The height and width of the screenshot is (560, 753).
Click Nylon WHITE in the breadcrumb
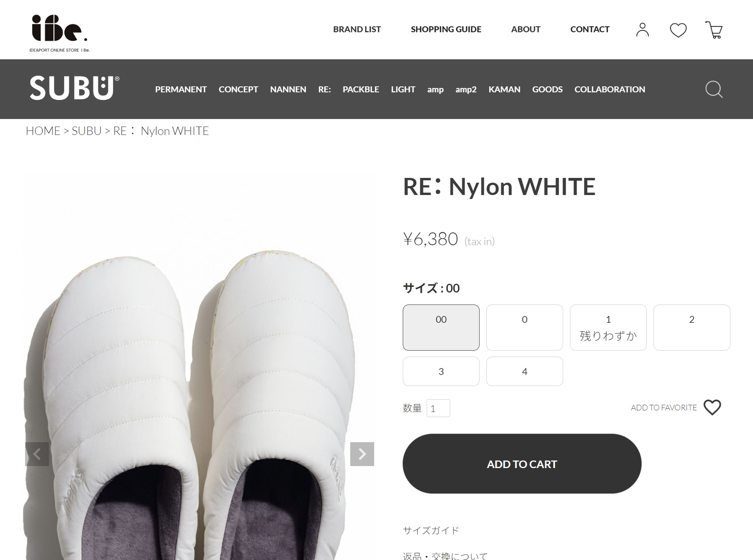click(x=175, y=131)
